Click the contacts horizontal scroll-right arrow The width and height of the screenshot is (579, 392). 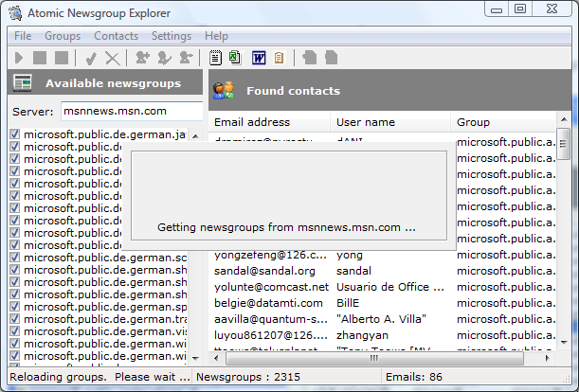[547, 358]
